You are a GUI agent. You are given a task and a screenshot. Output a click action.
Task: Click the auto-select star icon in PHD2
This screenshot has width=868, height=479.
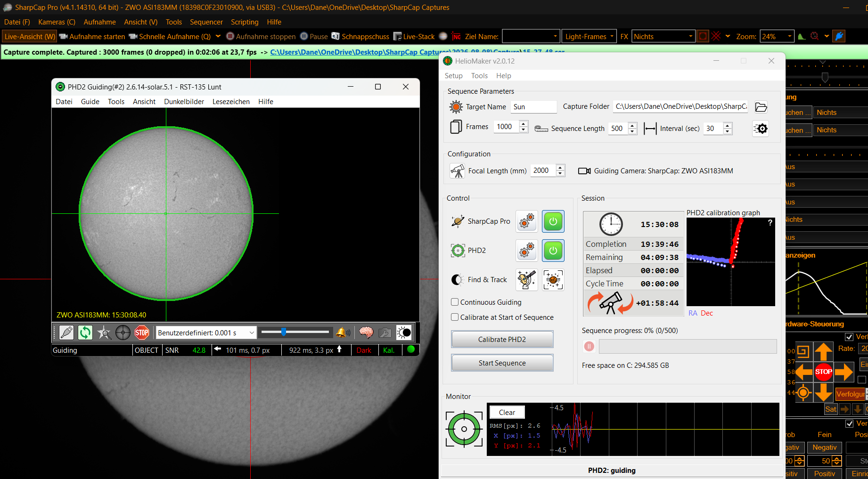(x=104, y=333)
